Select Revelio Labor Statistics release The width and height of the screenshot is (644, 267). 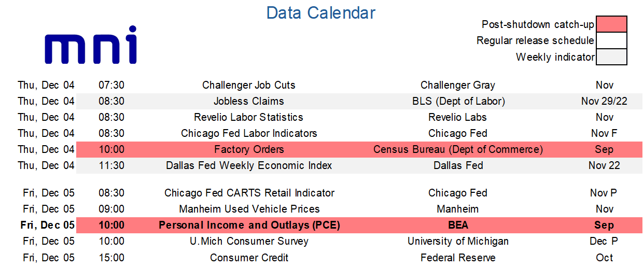[x=249, y=117]
